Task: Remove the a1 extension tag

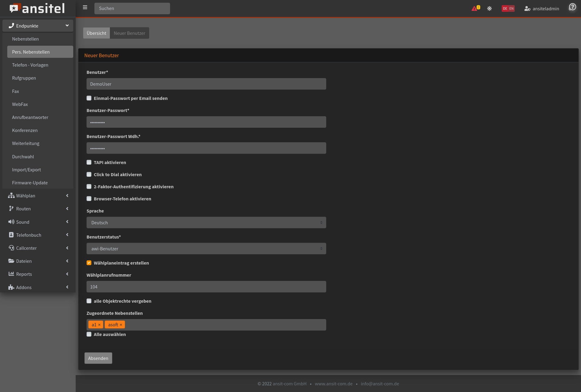Action: (x=99, y=325)
